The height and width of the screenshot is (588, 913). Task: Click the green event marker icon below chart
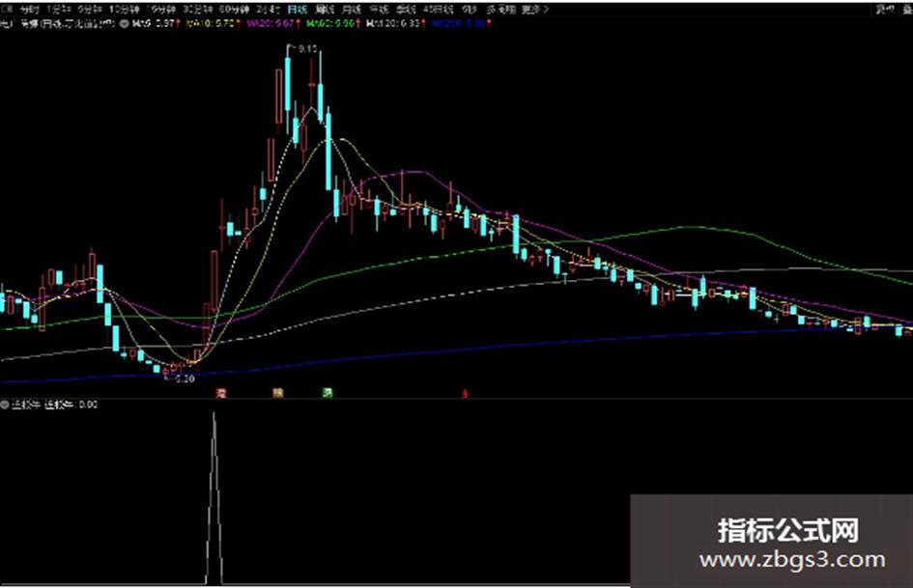(x=328, y=393)
